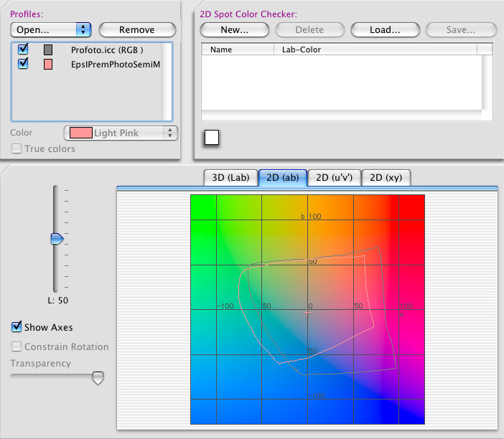
Task: Uncheck the EpslPremPhotoSemiM profile checkbox
Action: [23, 63]
